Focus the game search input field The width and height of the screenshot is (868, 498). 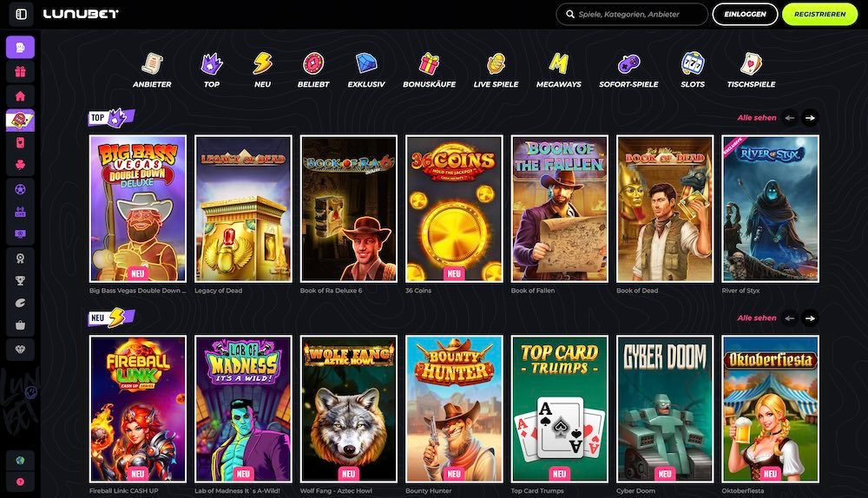(x=638, y=15)
